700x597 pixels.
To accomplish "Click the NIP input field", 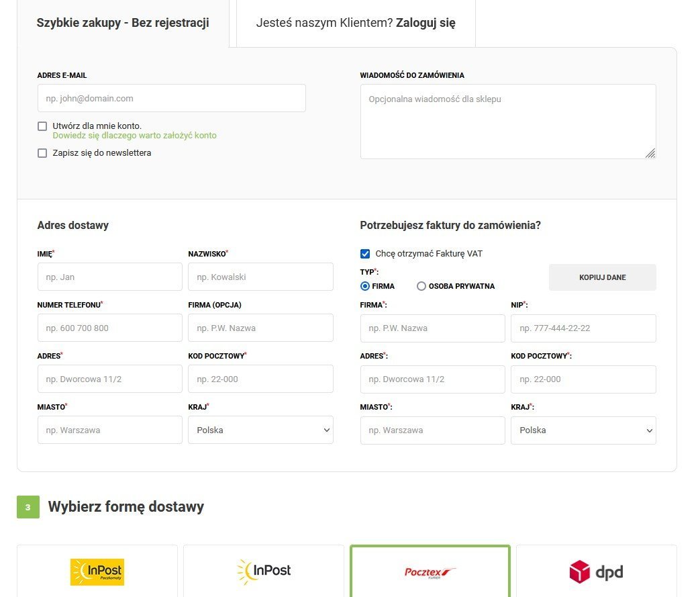I will (x=583, y=328).
